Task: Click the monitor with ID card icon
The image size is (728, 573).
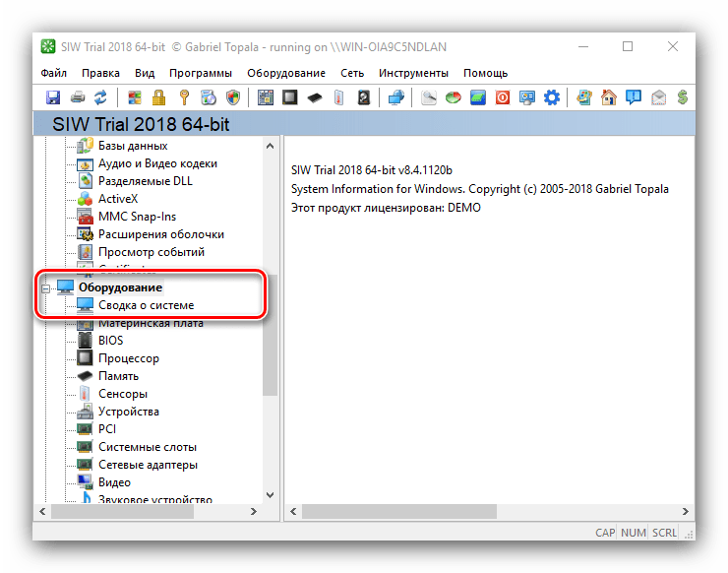Action: tap(527, 97)
